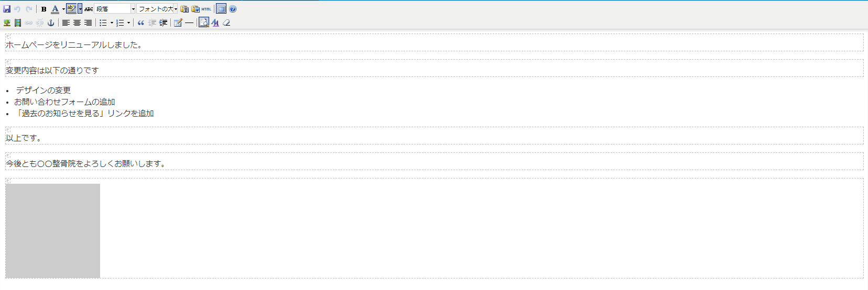Open the insert media filmstrip icon
The image size is (868, 290).
[x=18, y=23]
